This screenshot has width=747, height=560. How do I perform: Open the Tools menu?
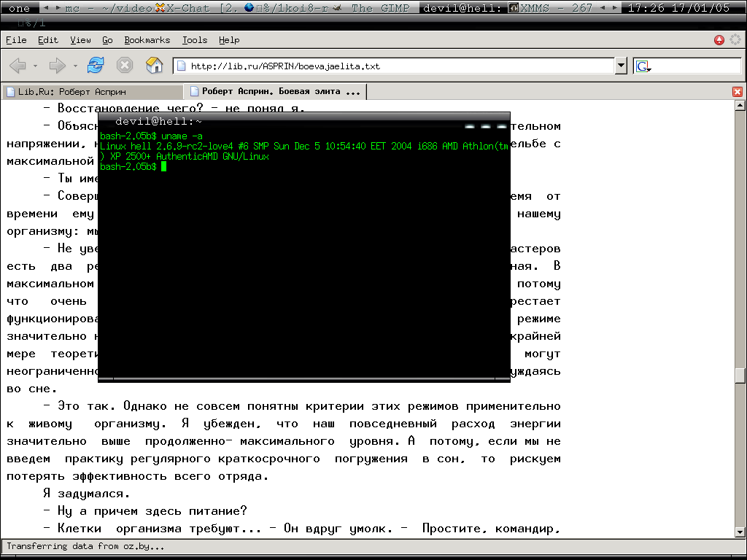click(x=195, y=40)
